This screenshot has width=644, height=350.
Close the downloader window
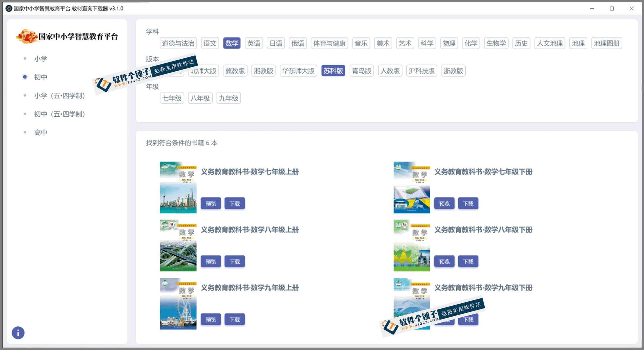632,8
